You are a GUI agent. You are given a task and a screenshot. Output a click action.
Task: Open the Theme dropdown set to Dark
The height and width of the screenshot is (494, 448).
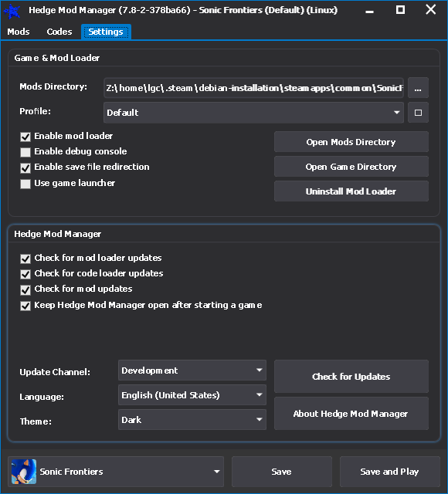click(192, 419)
